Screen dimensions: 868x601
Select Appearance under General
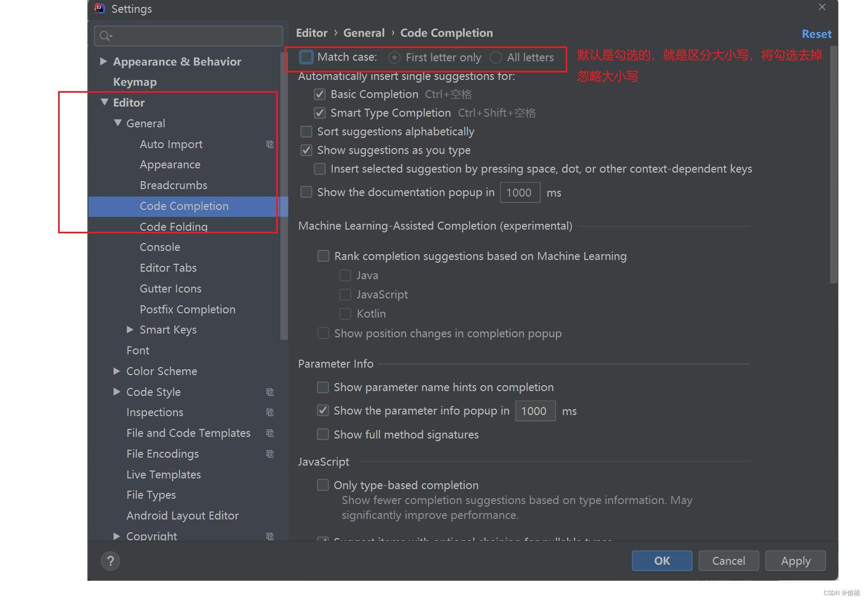click(x=170, y=165)
